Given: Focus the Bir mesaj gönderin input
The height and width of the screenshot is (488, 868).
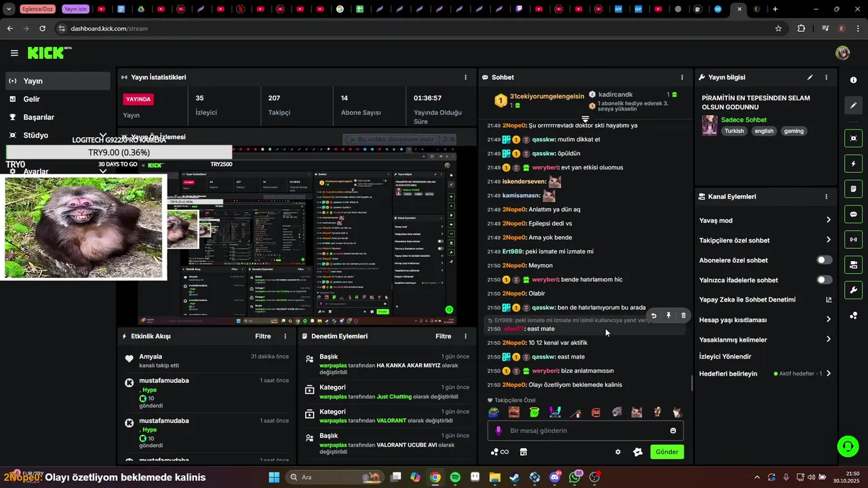Looking at the screenshot, I should [585, 430].
